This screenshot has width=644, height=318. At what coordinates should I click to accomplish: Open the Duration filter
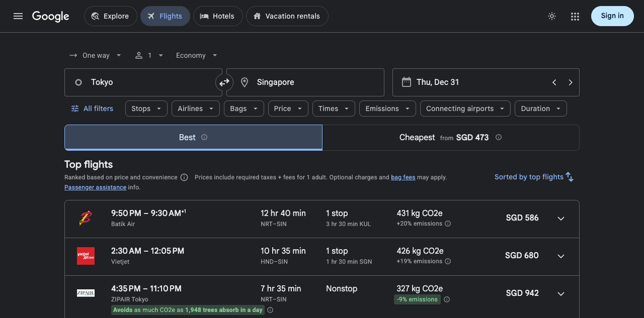(541, 109)
